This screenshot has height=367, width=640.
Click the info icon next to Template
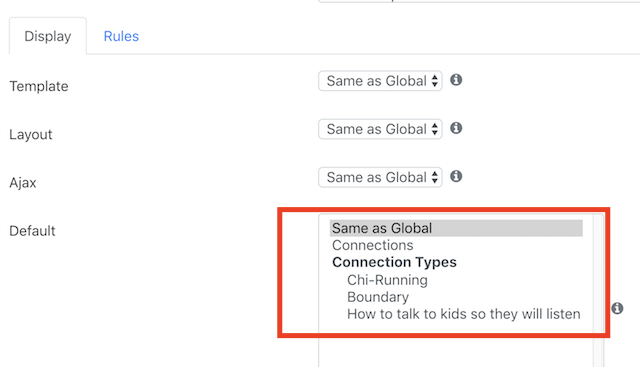pos(456,80)
